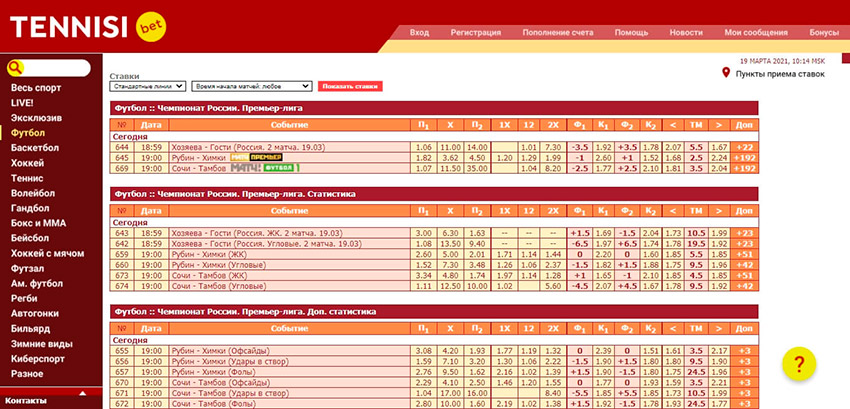Select Ам. футбол in the sidebar

click(36, 284)
